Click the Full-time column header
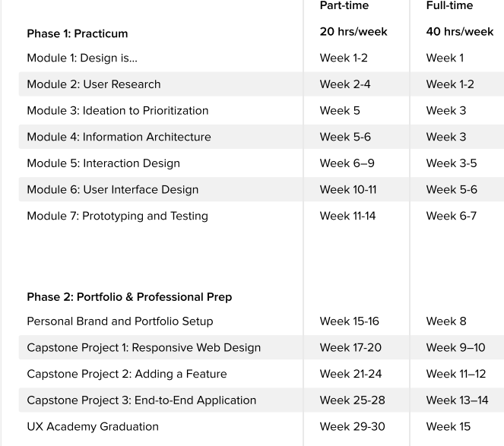 (449, 6)
